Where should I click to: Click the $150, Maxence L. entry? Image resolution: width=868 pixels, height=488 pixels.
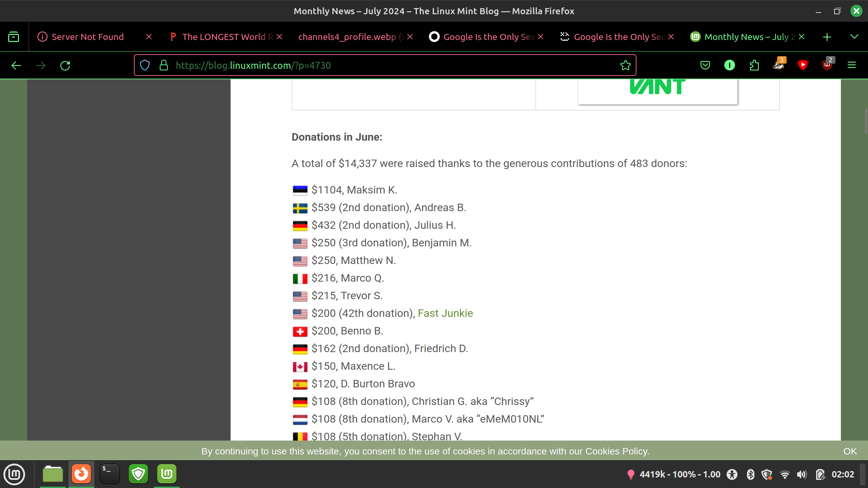[x=354, y=366]
